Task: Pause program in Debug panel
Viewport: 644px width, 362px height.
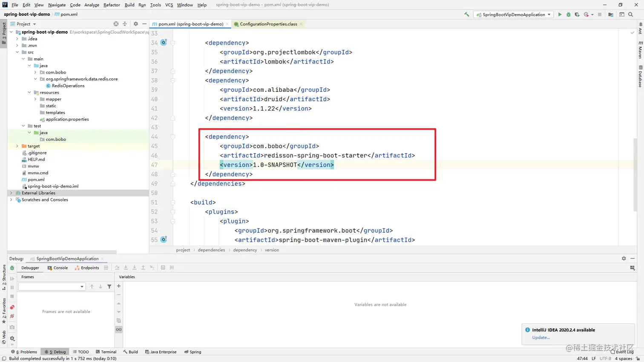Action: tap(12, 288)
